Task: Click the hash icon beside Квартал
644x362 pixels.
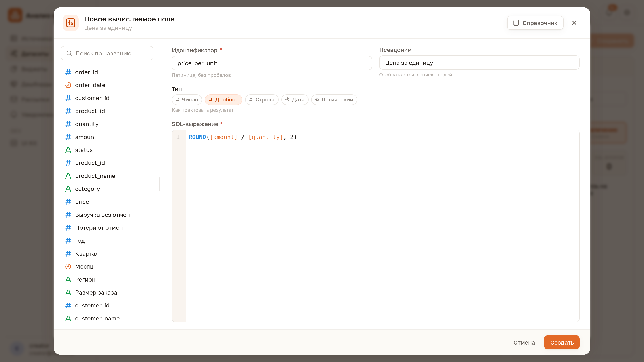Action: pyautogui.click(x=68, y=254)
